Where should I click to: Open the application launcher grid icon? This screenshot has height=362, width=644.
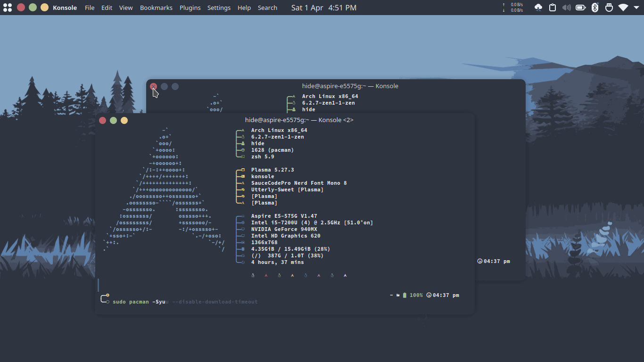8,8
